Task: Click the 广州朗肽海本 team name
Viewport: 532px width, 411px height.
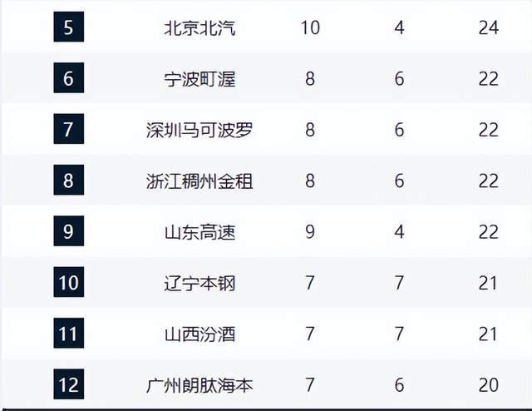Action: pyautogui.click(x=199, y=385)
